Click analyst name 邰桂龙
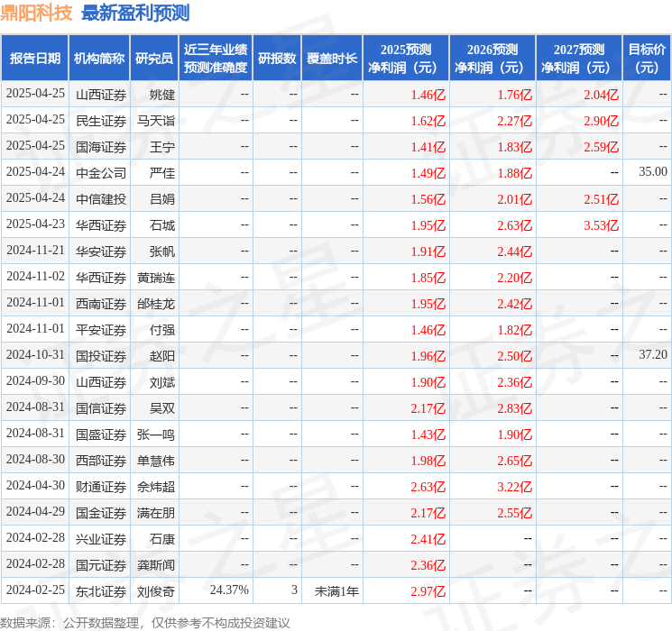The image size is (672, 631). pyautogui.click(x=156, y=304)
